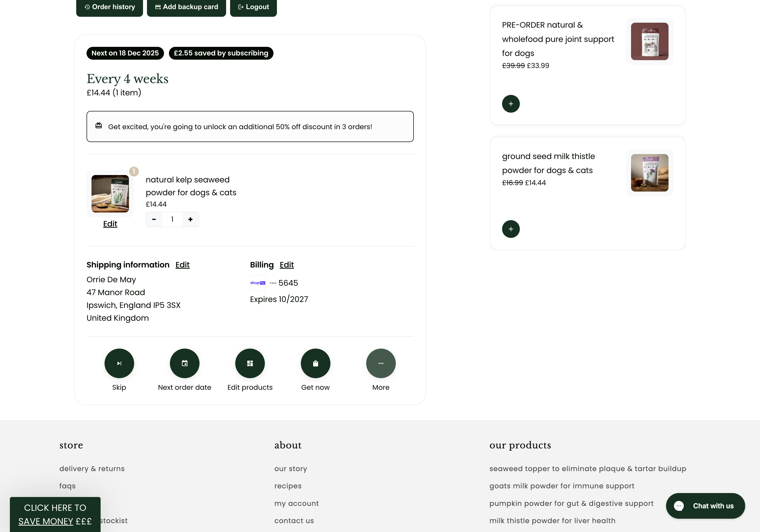
Task: Open contact us footer link
Action: [294, 520]
